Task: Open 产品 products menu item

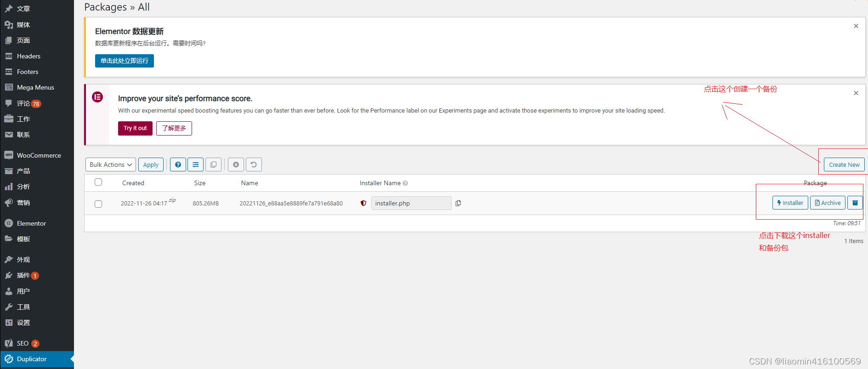Action: (x=23, y=171)
